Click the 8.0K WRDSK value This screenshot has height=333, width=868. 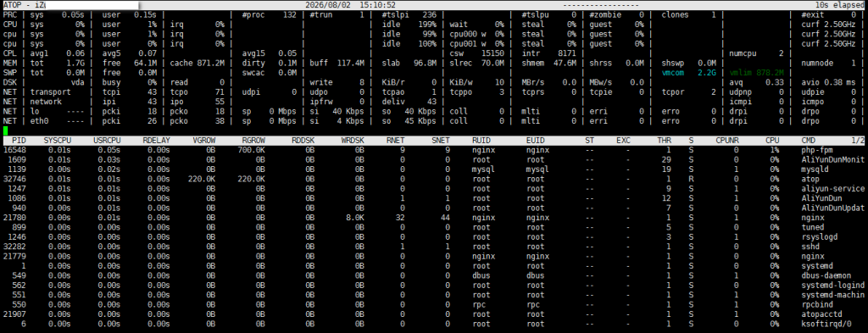(x=355, y=218)
